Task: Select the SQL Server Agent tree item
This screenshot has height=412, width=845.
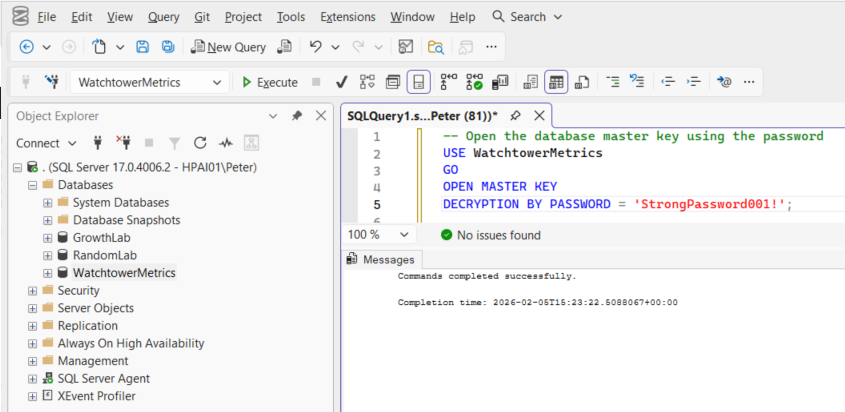Action: point(103,378)
